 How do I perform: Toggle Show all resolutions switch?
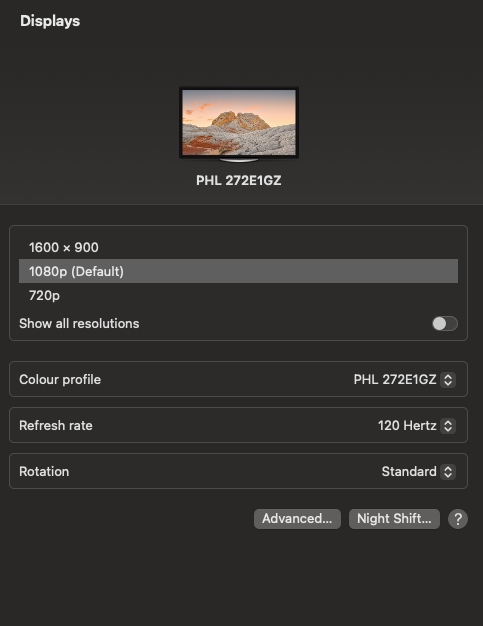[445, 323]
